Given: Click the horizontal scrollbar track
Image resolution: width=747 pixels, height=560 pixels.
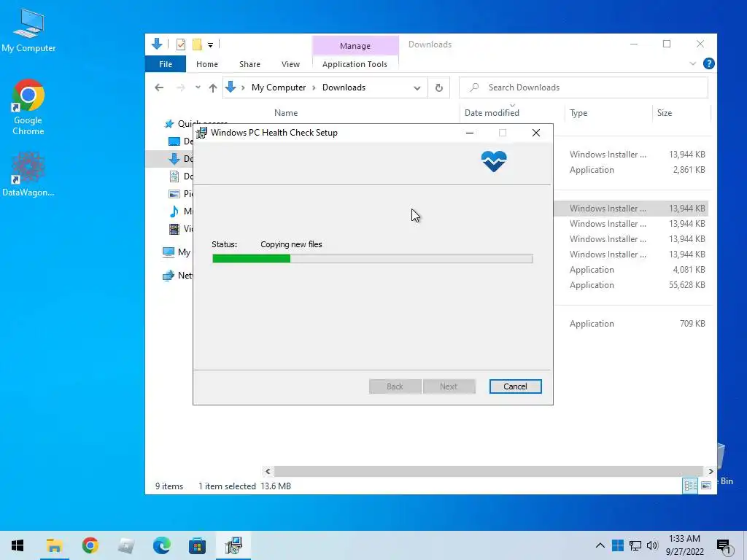Looking at the screenshot, I should pyautogui.click(x=488, y=471).
